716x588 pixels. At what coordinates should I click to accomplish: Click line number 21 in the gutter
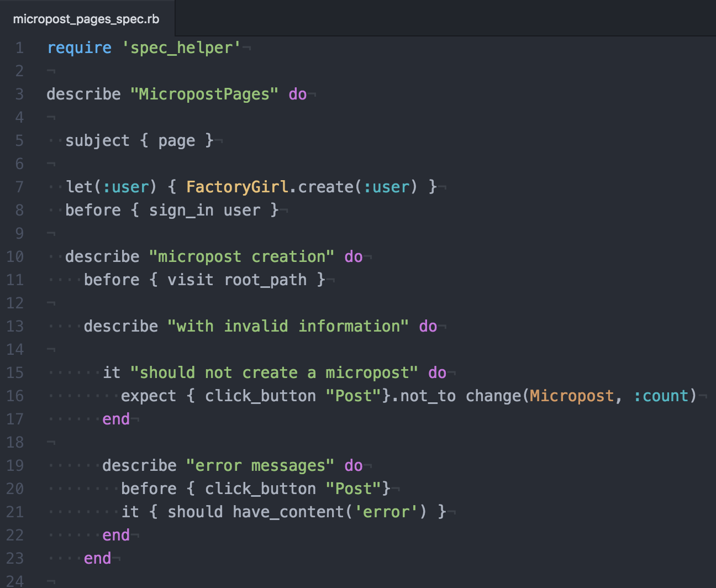coord(15,512)
